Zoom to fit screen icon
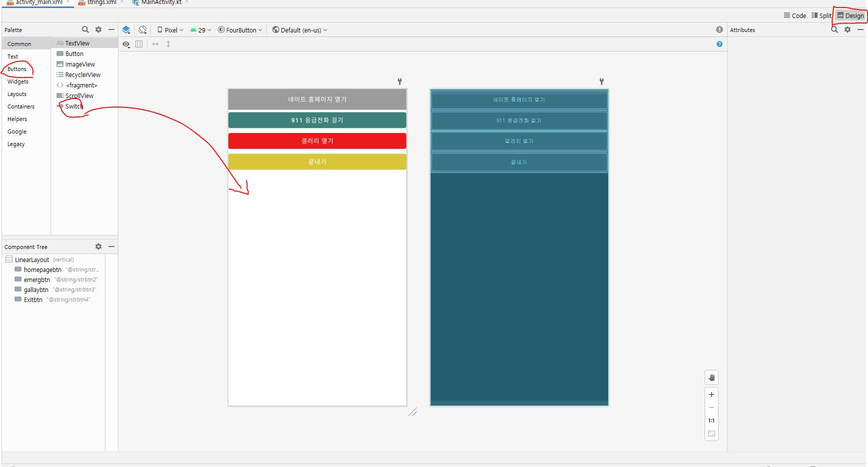The height and width of the screenshot is (467, 868). coord(712,433)
